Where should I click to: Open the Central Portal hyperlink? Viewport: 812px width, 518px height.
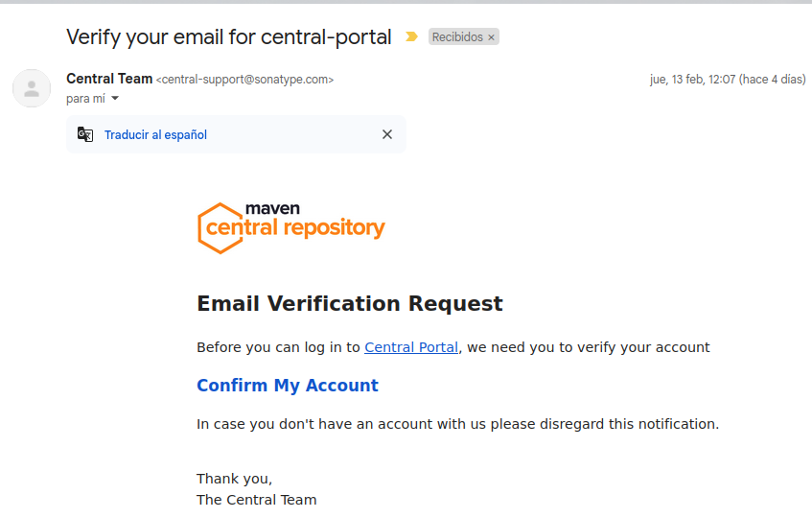(x=411, y=347)
